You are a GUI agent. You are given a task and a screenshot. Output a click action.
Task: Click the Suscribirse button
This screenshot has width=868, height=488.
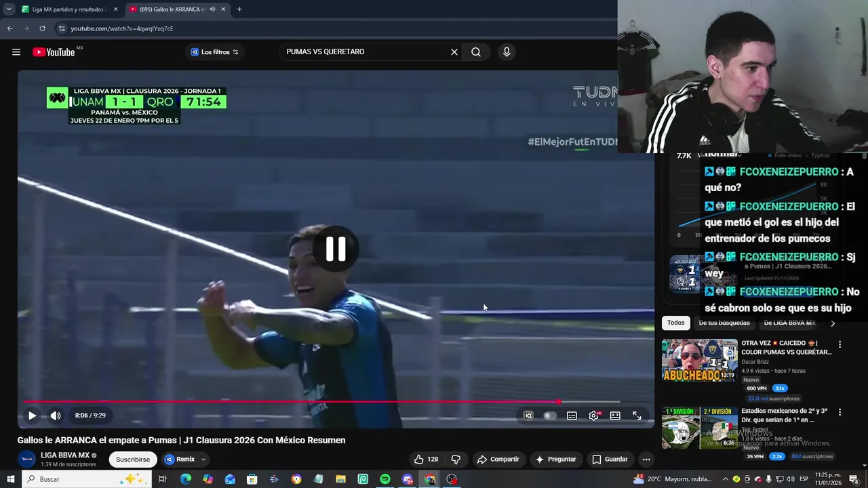(133, 460)
